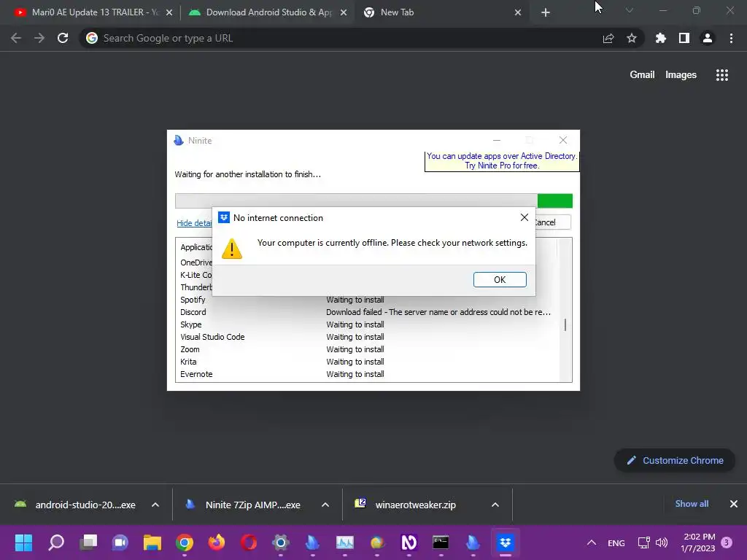Open the Gmail link
Screen dimensions: 747x560
(642, 75)
